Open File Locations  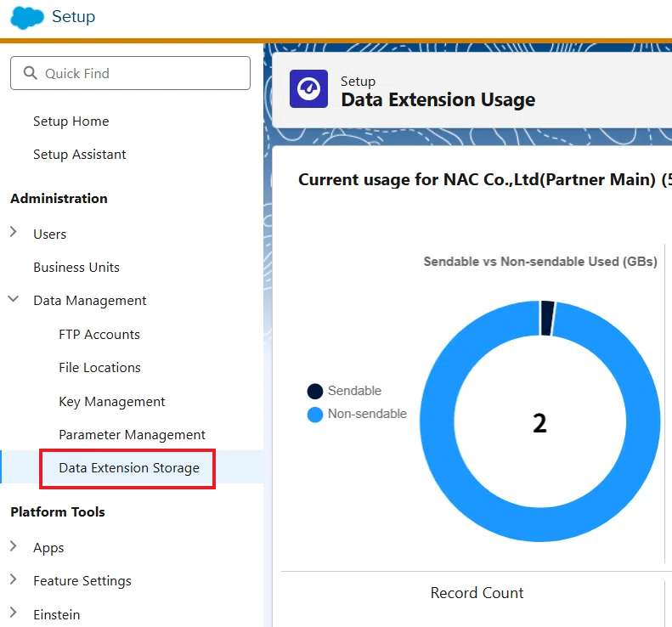pyautogui.click(x=100, y=368)
